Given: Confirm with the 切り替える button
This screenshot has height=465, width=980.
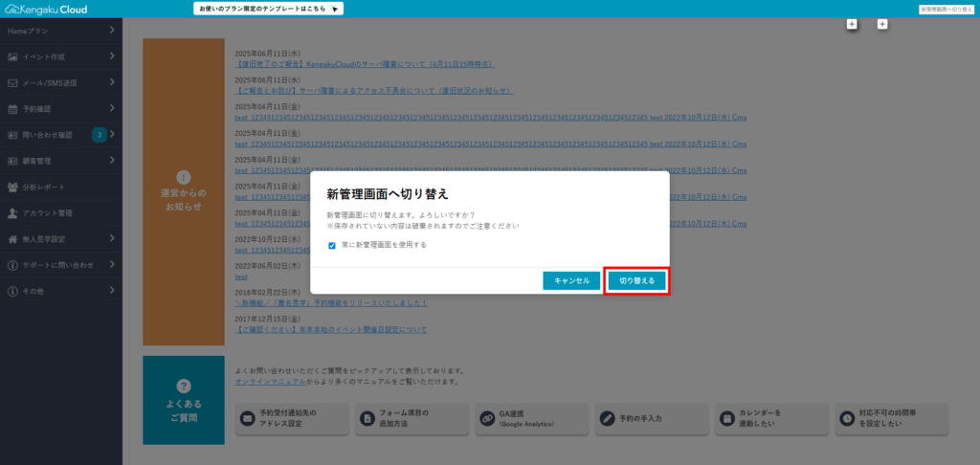Looking at the screenshot, I should [x=636, y=280].
